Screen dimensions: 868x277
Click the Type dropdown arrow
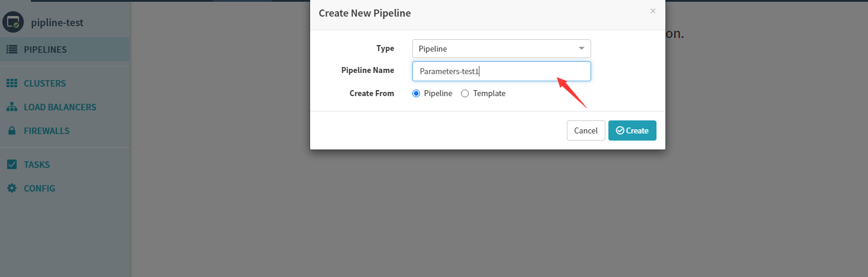pyautogui.click(x=581, y=49)
